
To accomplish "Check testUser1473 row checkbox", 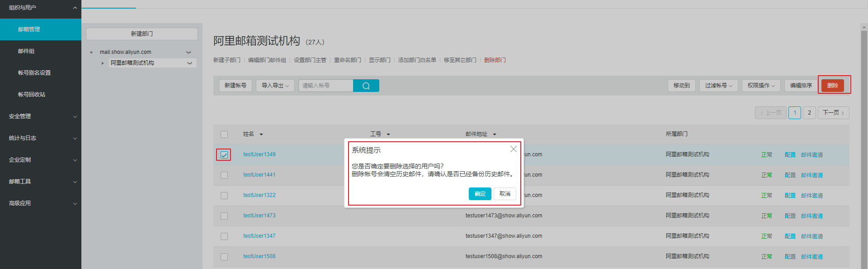I will [224, 216].
